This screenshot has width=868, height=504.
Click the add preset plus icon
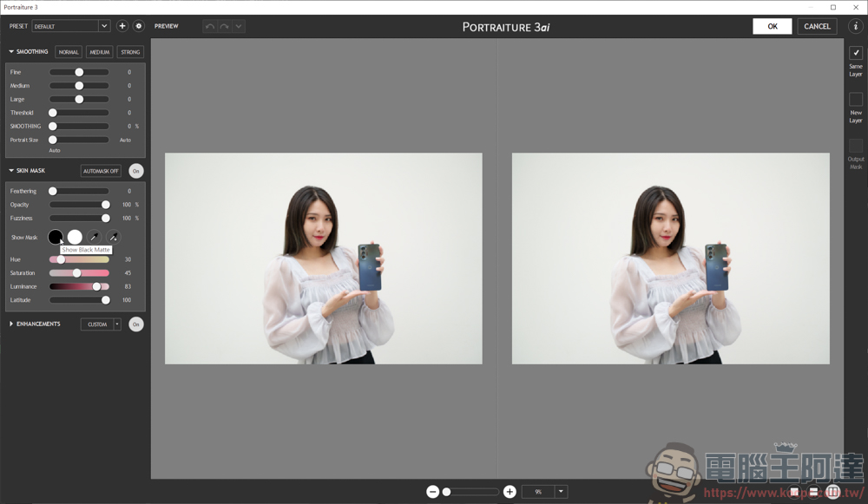coord(122,26)
